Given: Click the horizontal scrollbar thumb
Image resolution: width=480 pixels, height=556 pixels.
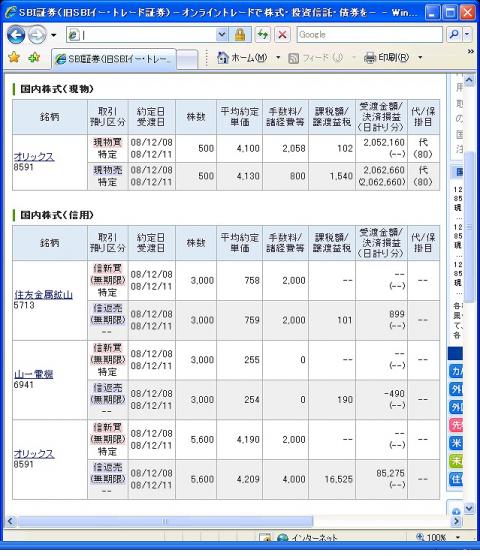Looking at the screenshot, I should click(x=165, y=521).
